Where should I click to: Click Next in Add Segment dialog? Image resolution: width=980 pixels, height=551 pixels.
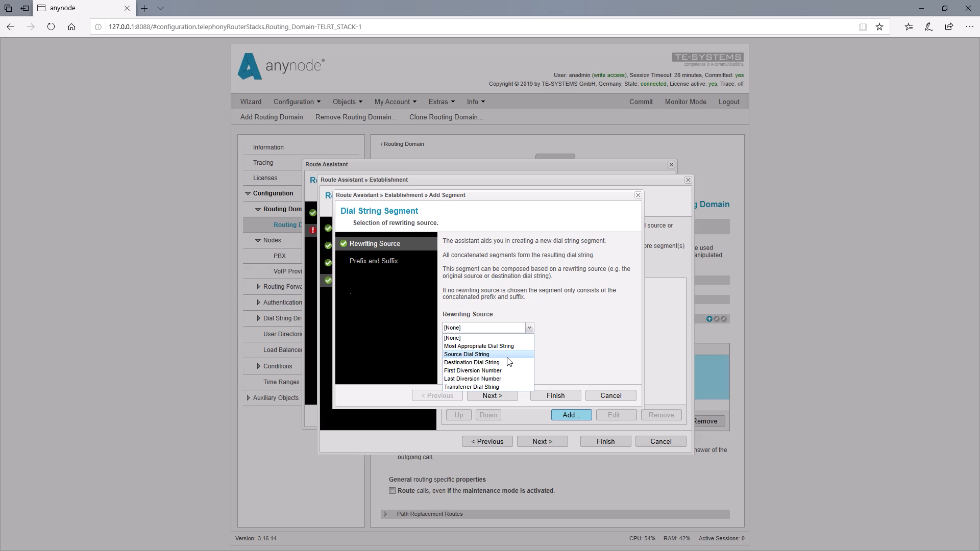tap(493, 396)
